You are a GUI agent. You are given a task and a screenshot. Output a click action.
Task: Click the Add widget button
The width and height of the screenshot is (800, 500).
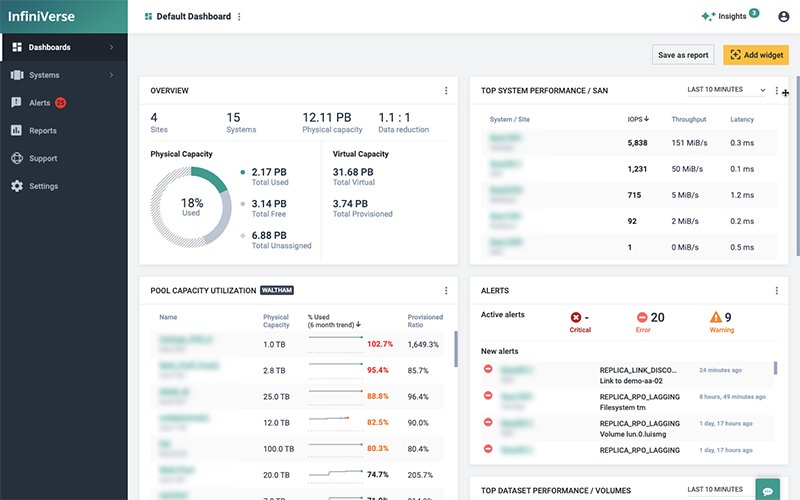[x=756, y=55]
